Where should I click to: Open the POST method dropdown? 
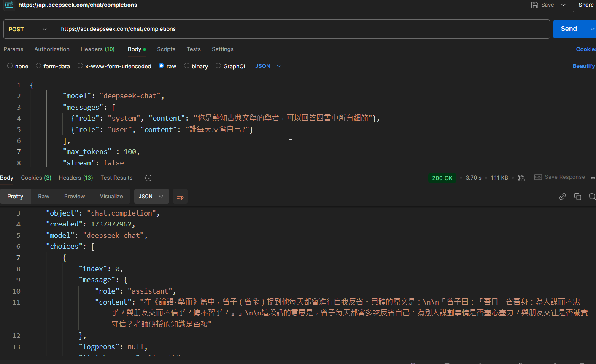pos(27,29)
